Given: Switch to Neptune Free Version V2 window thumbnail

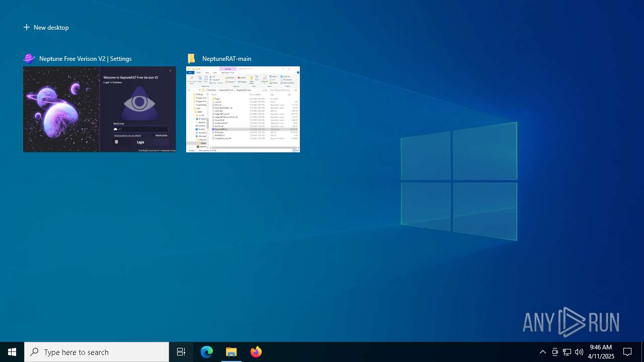Looking at the screenshot, I should pyautogui.click(x=100, y=109).
